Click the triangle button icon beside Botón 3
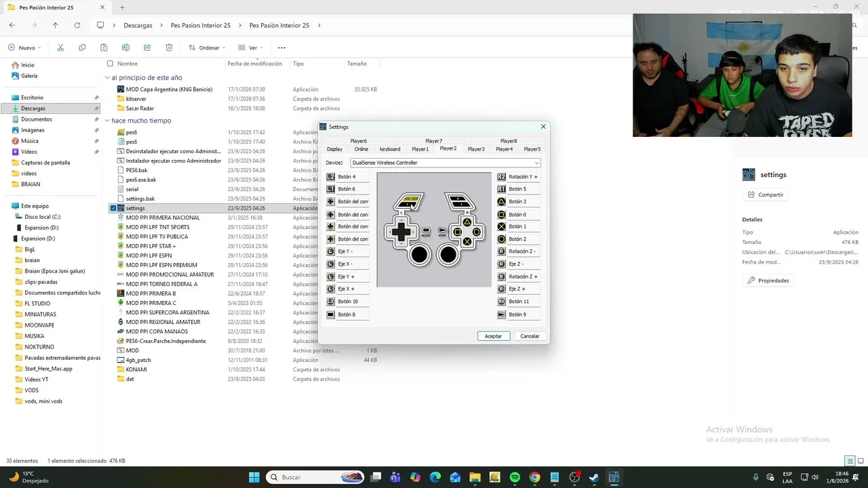 pyautogui.click(x=502, y=202)
